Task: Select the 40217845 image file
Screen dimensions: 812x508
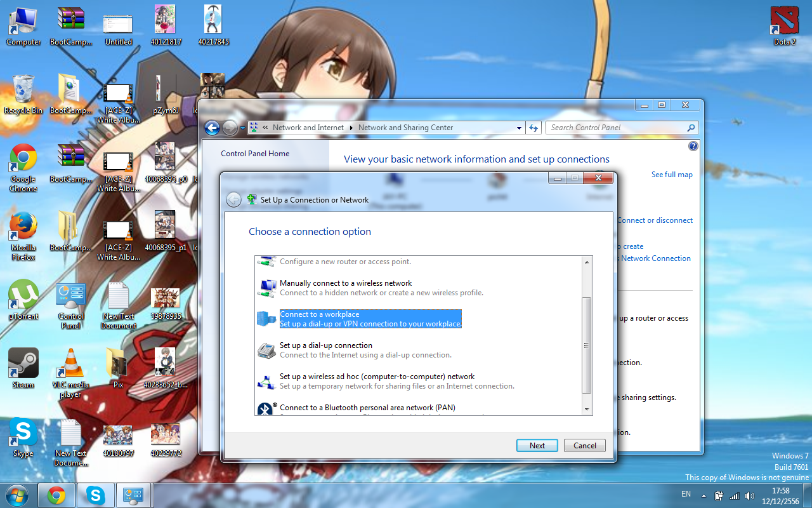Action: [213, 27]
